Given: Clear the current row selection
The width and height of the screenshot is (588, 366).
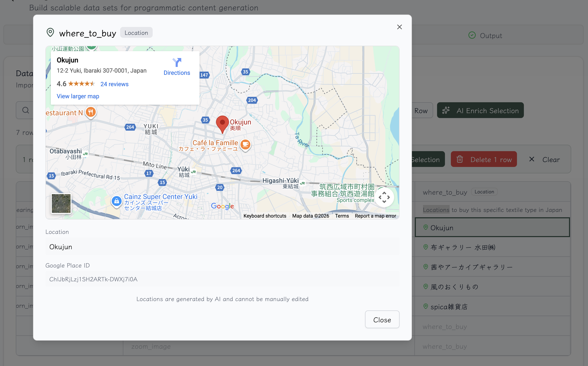Looking at the screenshot, I should pyautogui.click(x=545, y=160).
